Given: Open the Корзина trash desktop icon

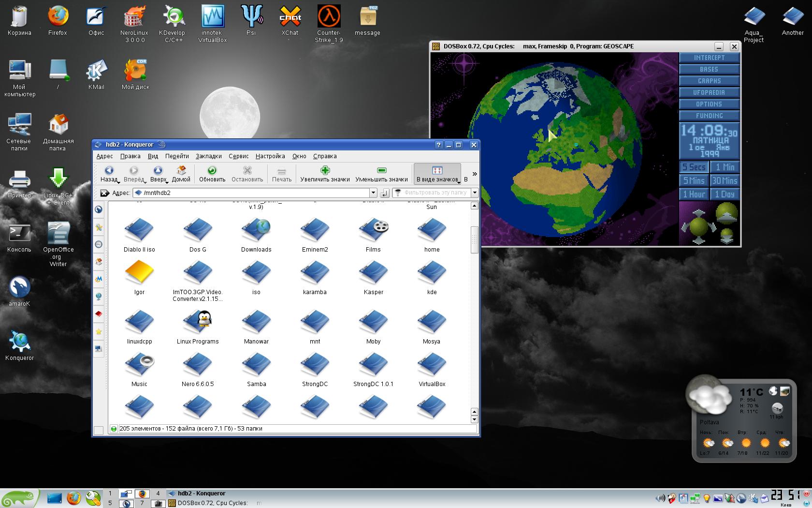Looking at the screenshot, I should (x=19, y=16).
